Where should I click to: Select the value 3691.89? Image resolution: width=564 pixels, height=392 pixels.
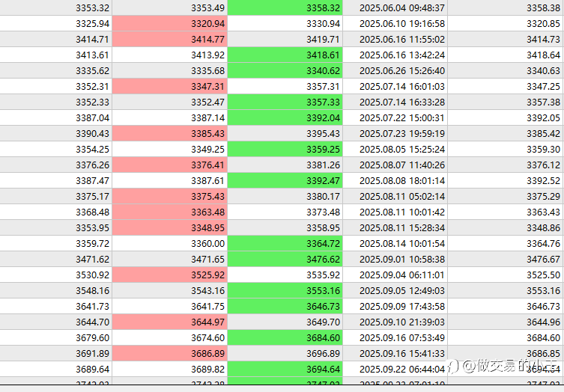click(92, 353)
